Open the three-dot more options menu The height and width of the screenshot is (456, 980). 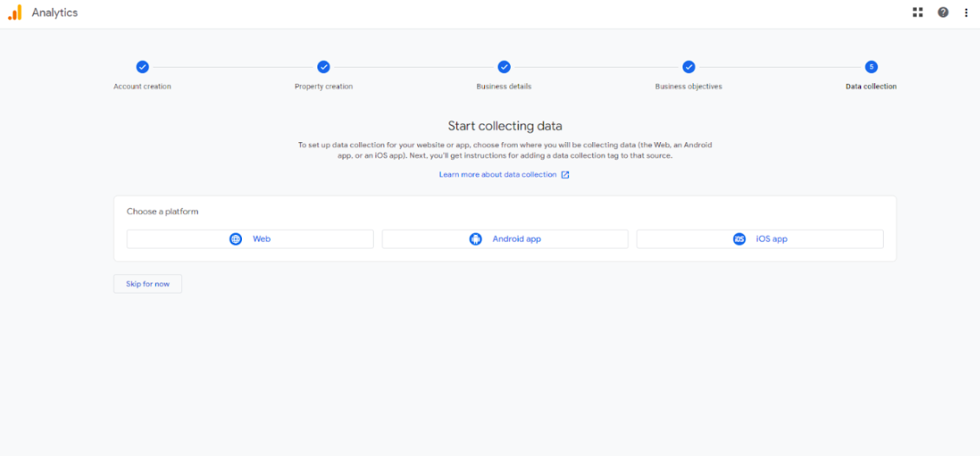click(x=966, y=12)
